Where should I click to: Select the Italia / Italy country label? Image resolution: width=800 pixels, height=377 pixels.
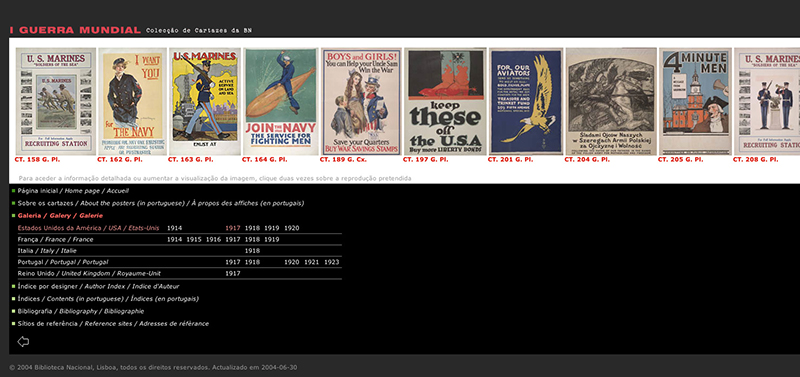[47, 250]
